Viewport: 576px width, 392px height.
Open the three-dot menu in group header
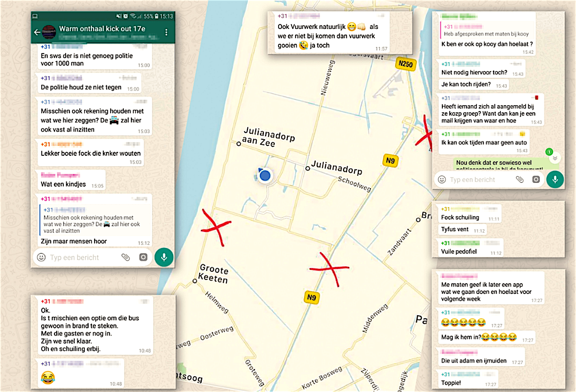coord(166,32)
